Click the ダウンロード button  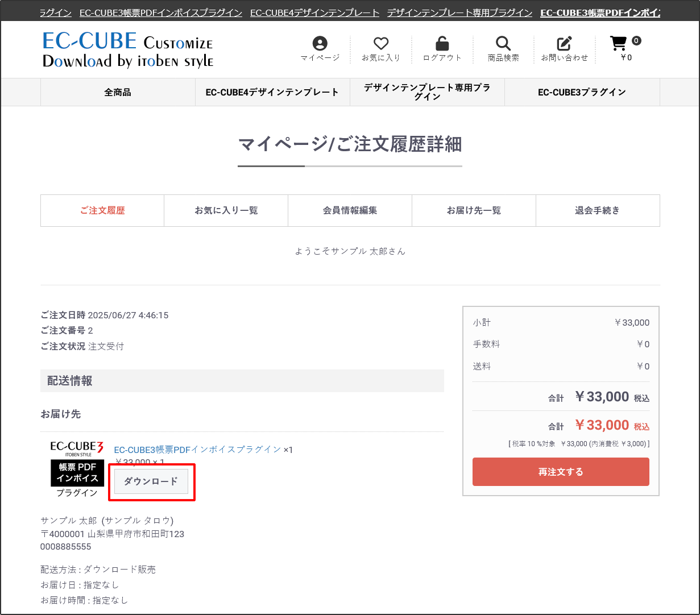(151, 481)
